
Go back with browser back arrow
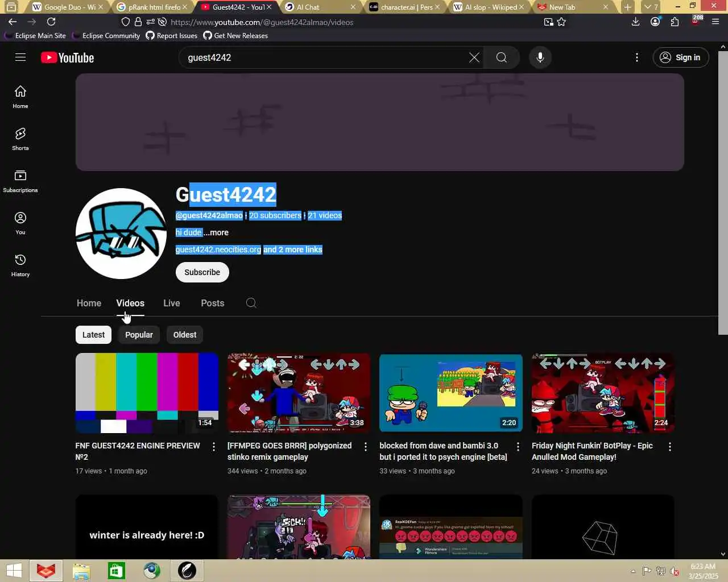pos(13,22)
